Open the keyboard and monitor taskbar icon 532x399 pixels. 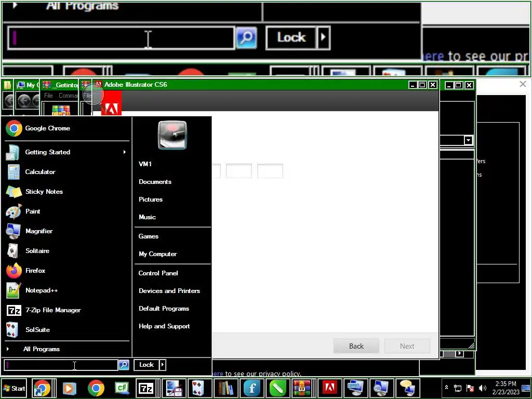pyautogui.click(x=355, y=388)
